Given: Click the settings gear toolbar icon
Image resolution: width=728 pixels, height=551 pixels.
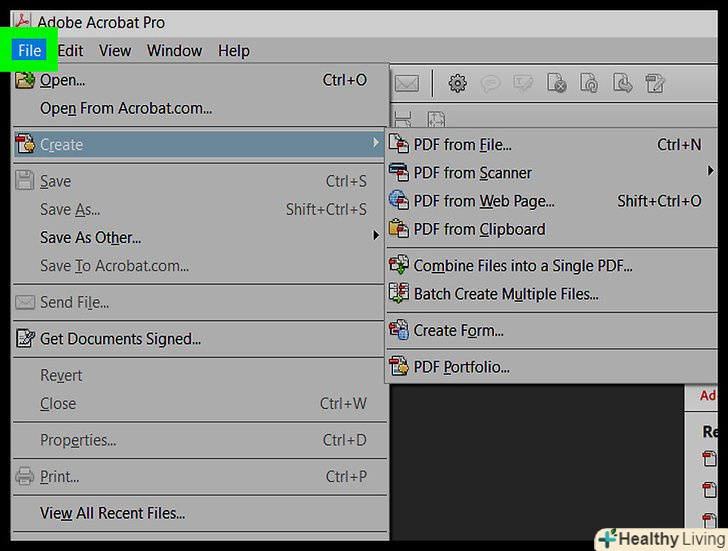Looking at the screenshot, I should point(457,84).
